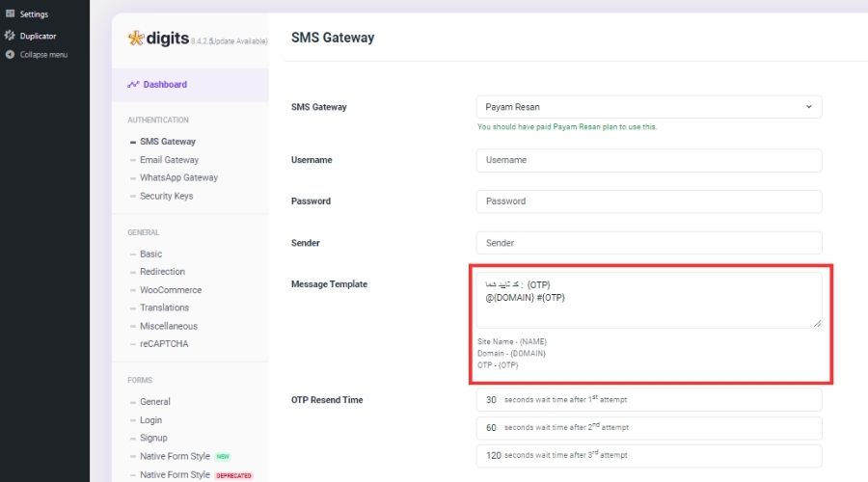Edit the 30 seconds resend time field

[x=491, y=399]
